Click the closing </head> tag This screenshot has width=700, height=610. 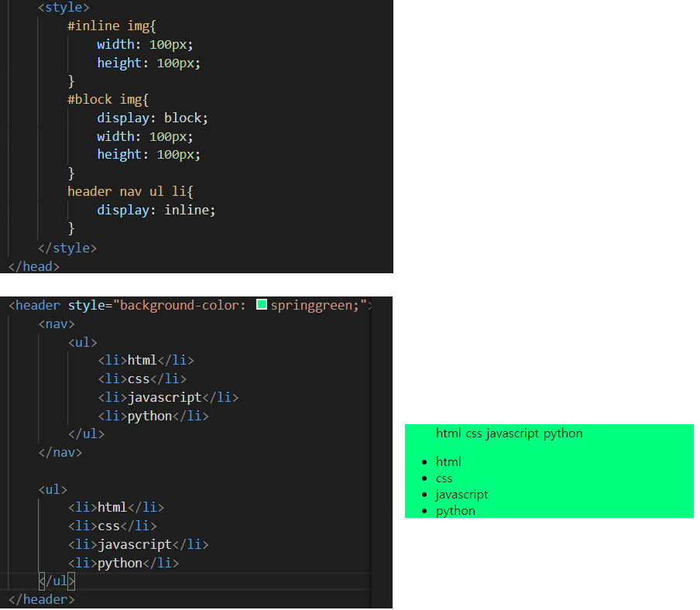coord(34,266)
